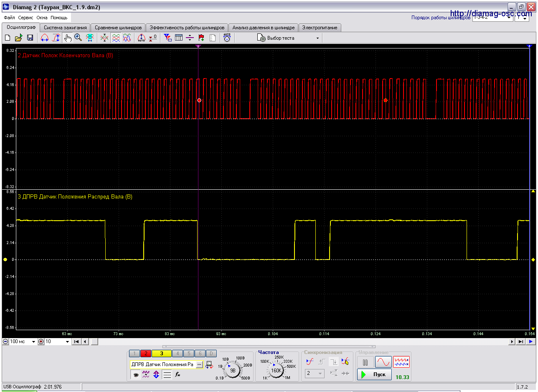538x392 pixels.
Task: Adjust the 9В voltage range knob
Action: point(233,370)
